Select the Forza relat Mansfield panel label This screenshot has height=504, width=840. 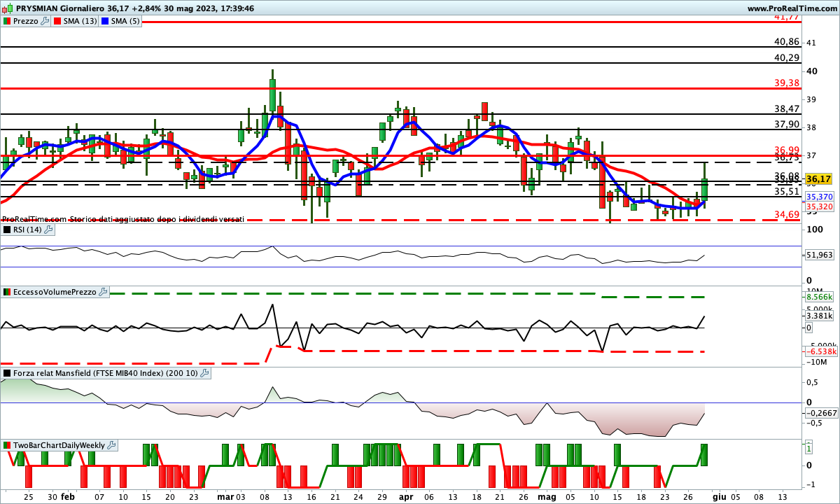[x=105, y=373]
